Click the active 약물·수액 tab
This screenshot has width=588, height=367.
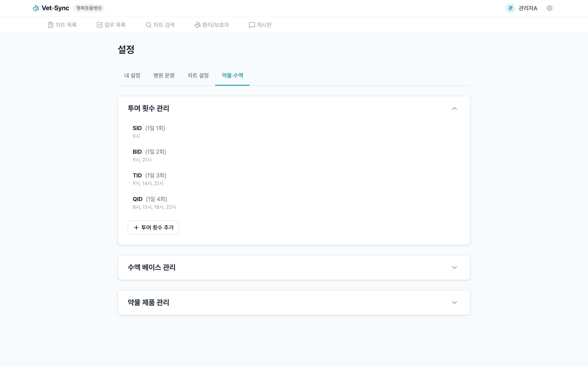232,75
